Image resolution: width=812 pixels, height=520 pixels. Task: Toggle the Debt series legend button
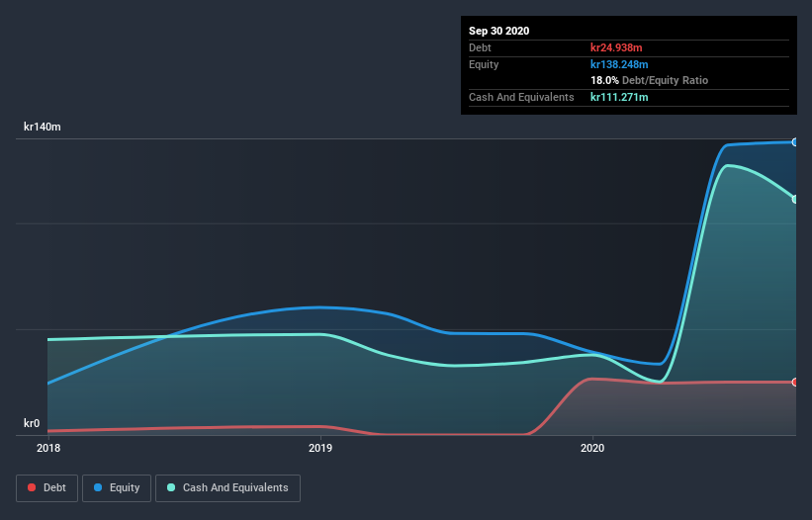pos(46,488)
